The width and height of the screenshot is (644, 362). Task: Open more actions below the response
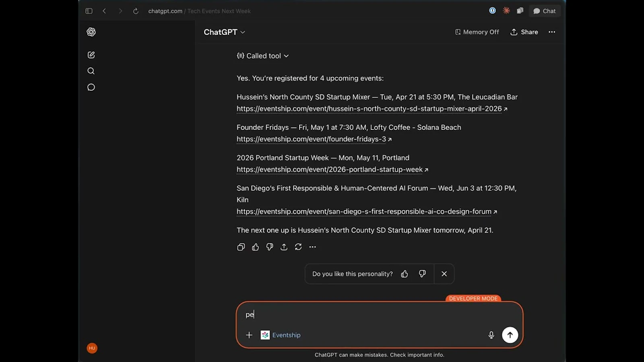click(x=312, y=247)
